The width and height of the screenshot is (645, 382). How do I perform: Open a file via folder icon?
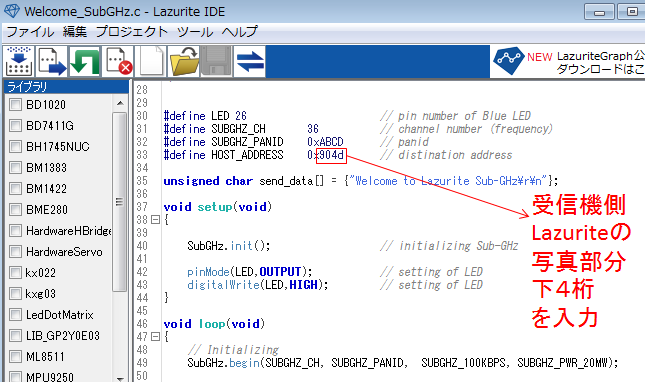coord(183,61)
